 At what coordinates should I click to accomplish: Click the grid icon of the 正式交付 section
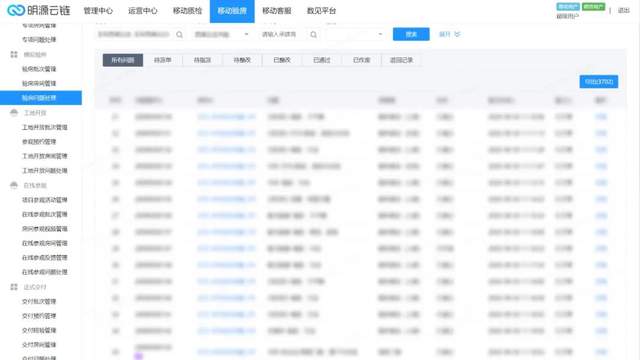[x=14, y=287]
